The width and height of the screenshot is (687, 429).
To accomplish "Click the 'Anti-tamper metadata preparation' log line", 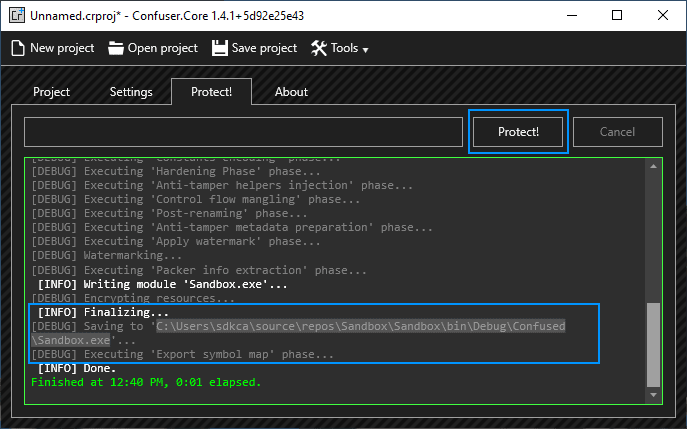I will coord(232,227).
